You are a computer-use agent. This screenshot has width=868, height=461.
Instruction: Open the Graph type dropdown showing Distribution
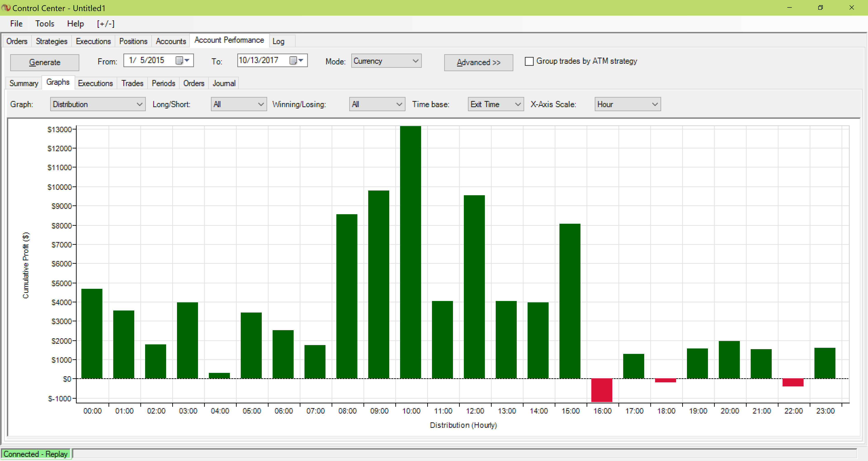(x=98, y=104)
